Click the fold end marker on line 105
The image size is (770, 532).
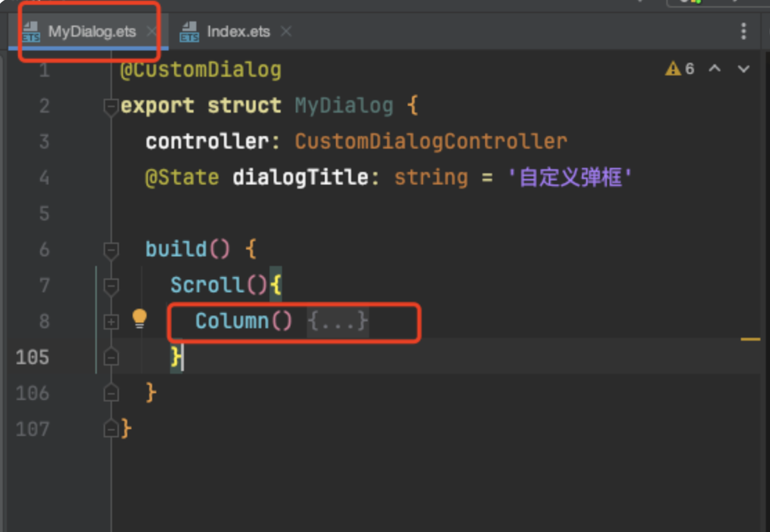(x=111, y=357)
